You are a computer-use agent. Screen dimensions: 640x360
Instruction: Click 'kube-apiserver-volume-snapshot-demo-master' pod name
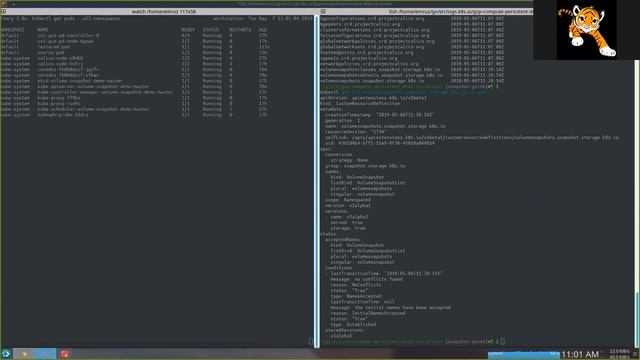click(93, 87)
